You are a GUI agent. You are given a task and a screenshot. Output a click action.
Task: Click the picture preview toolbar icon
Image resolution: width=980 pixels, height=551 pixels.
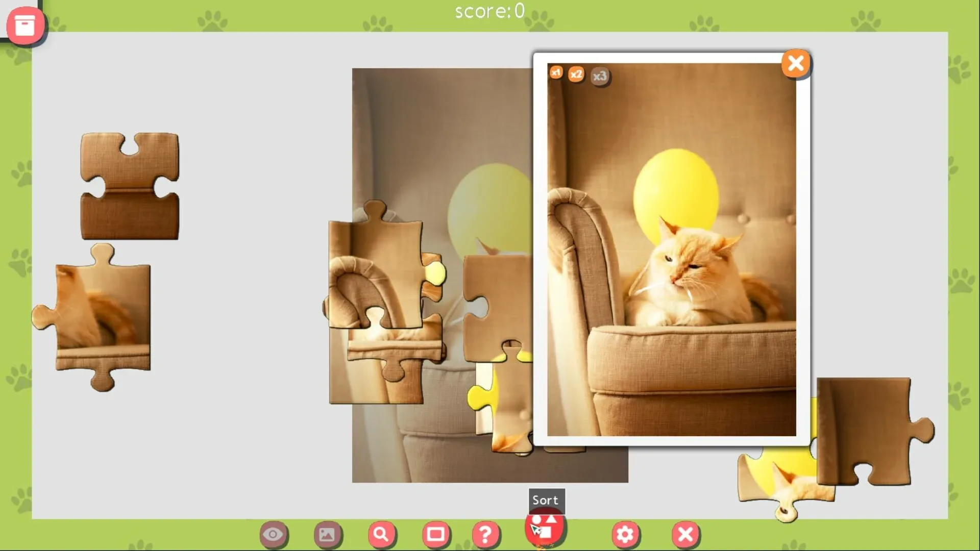327,534
